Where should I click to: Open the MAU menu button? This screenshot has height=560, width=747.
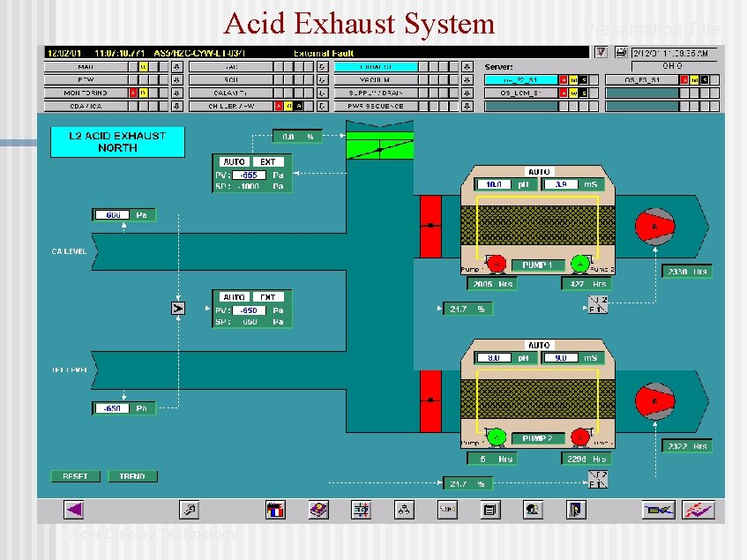point(86,67)
